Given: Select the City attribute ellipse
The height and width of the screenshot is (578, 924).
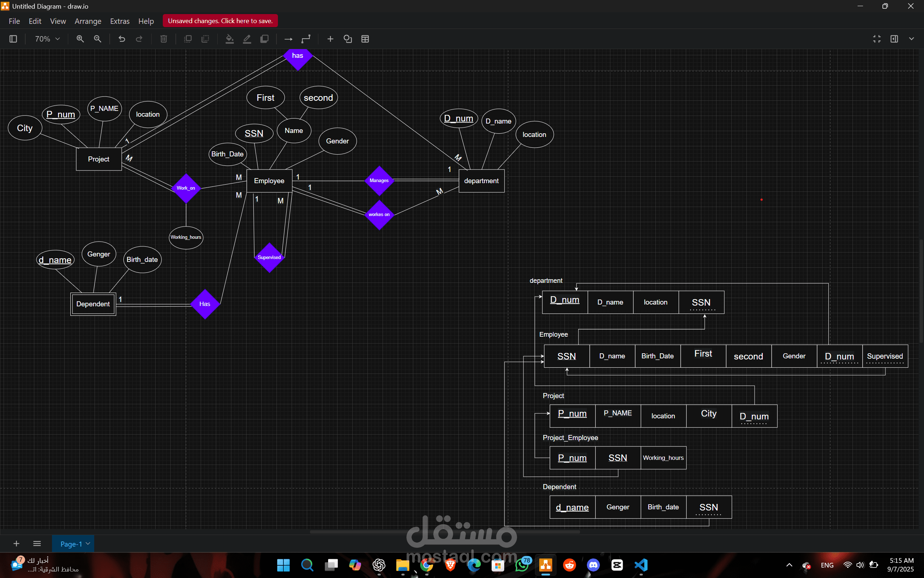Looking at the screenshot, I should (x=25, y=128).
